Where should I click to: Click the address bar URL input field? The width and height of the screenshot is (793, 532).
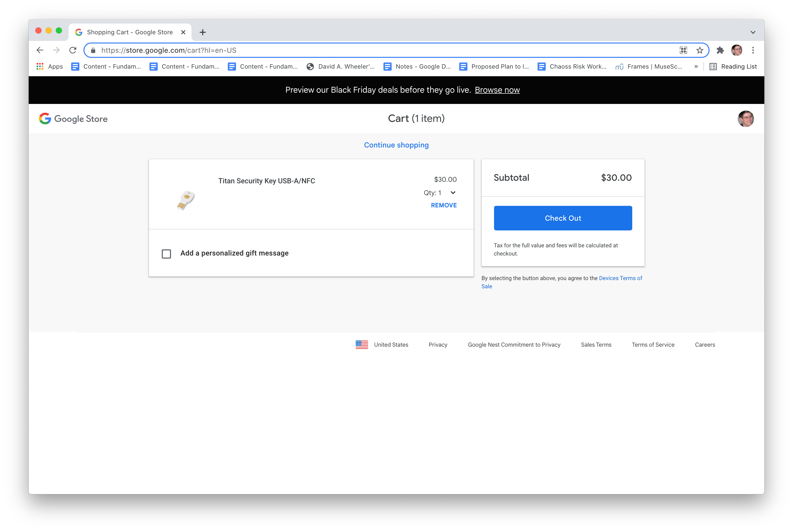396,50
